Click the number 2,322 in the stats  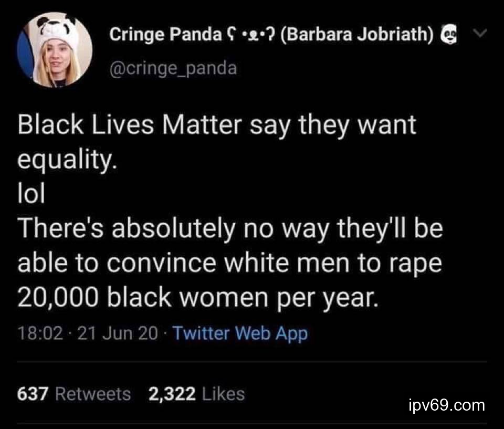172,393
